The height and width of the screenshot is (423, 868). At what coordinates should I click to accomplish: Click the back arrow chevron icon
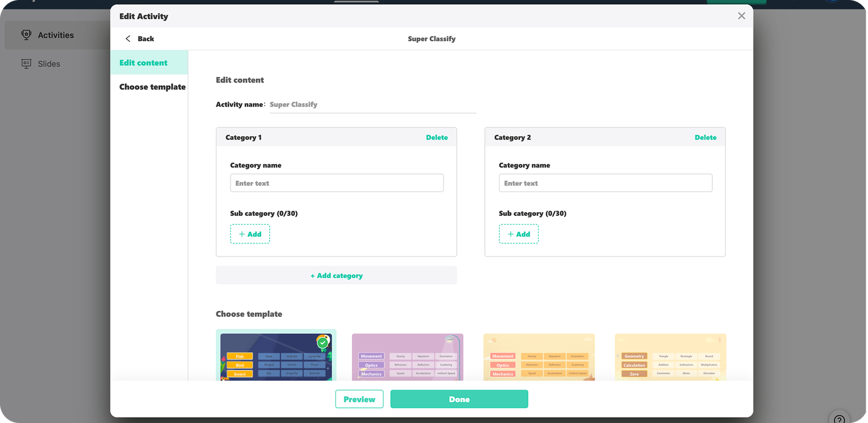[x=128, y=39]
